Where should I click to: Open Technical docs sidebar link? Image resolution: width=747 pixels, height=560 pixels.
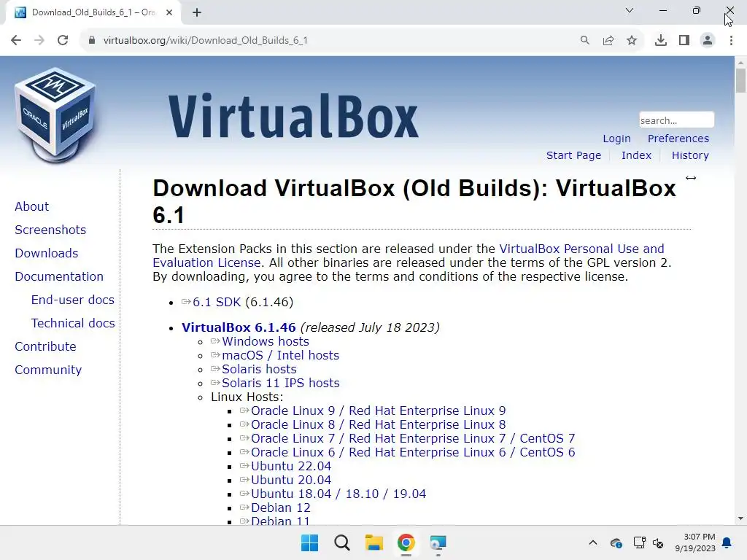(72, 323)
